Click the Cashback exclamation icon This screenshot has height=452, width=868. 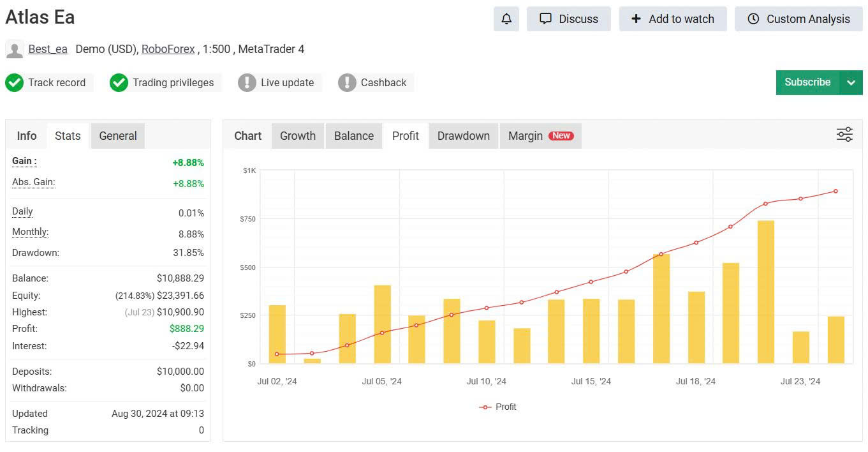[347, 82]
